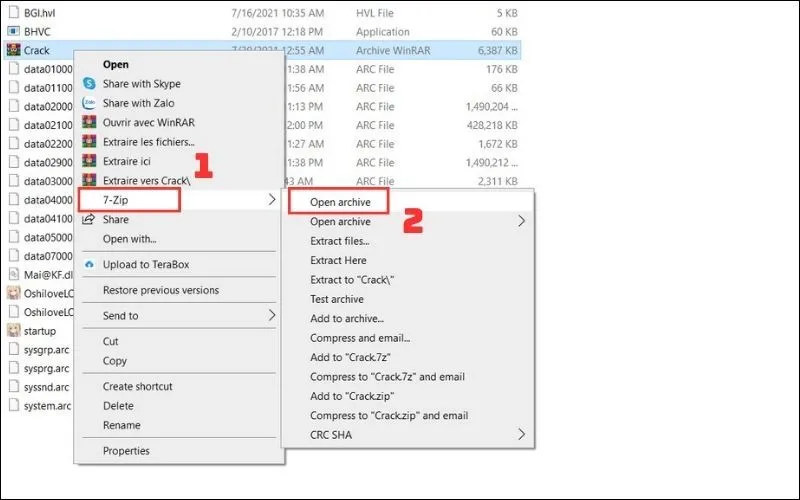Select Delete in the context menu

click(x=118, y=406)
